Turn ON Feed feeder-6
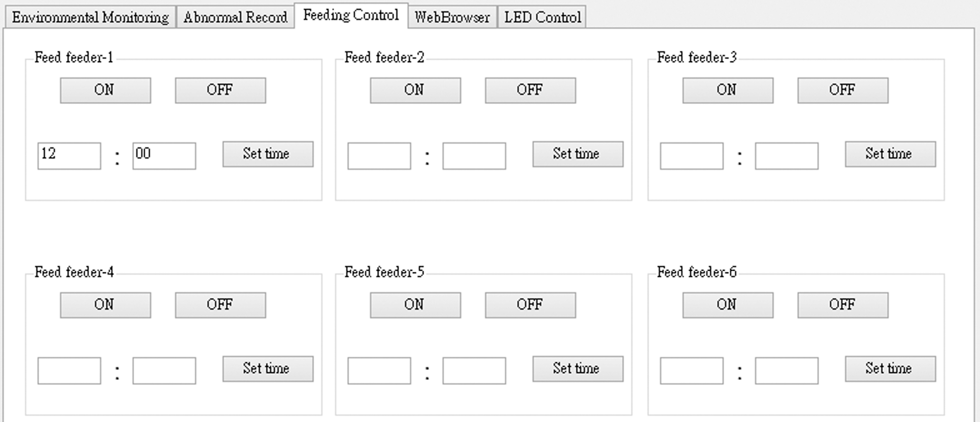980x422 pixels. 727,305
